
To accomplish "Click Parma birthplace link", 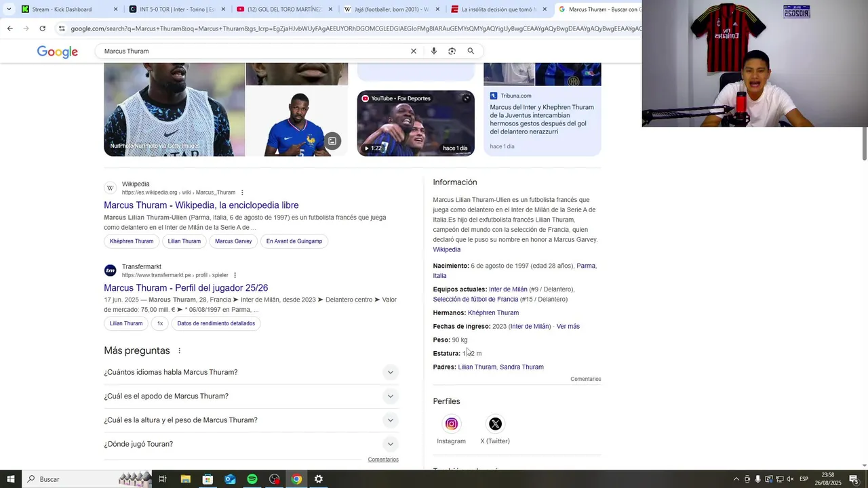I will coord(586,266).
